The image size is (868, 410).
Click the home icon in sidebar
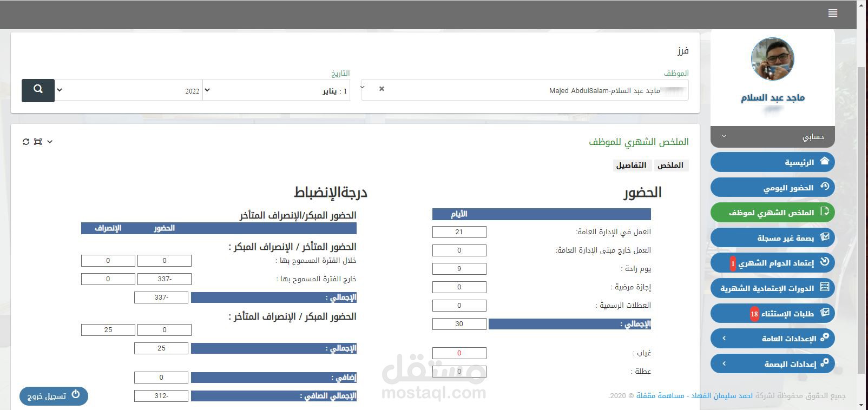[x=824, y=161]
